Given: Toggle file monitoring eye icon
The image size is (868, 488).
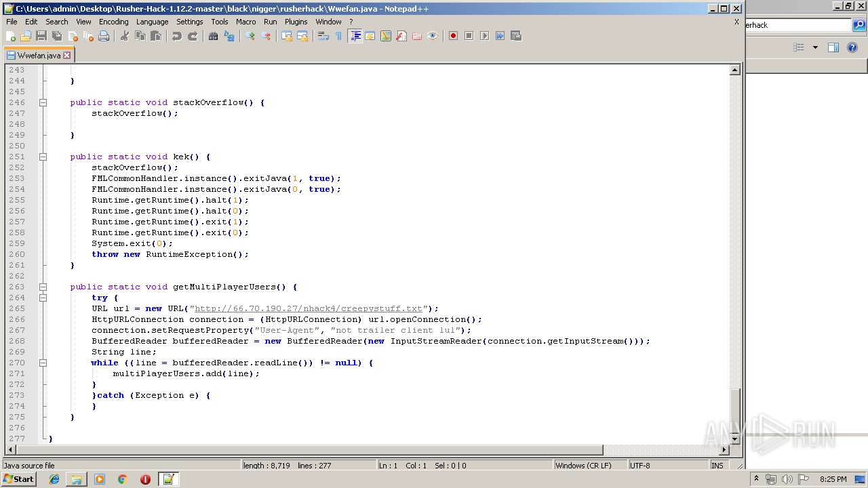Looking at the screenshot, I should 433,36.
